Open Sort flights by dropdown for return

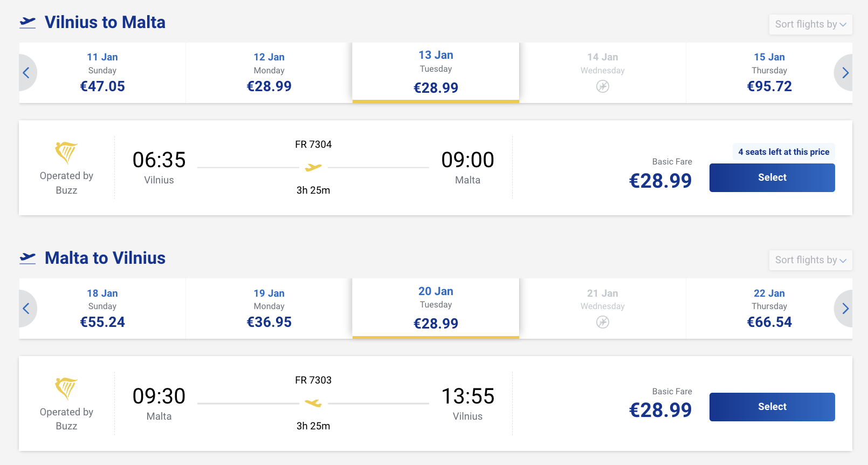click(810, 260)
